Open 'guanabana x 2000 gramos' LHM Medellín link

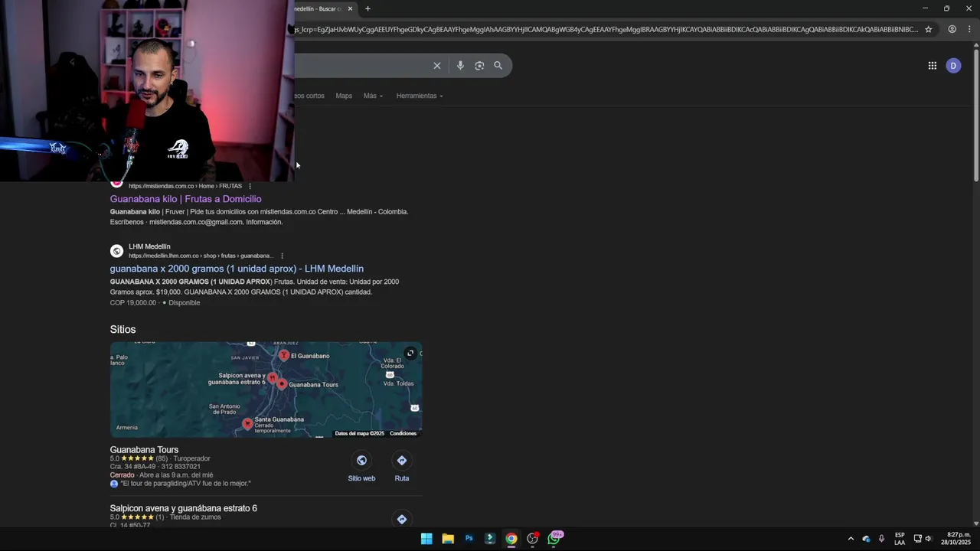(x=237, y=269)
